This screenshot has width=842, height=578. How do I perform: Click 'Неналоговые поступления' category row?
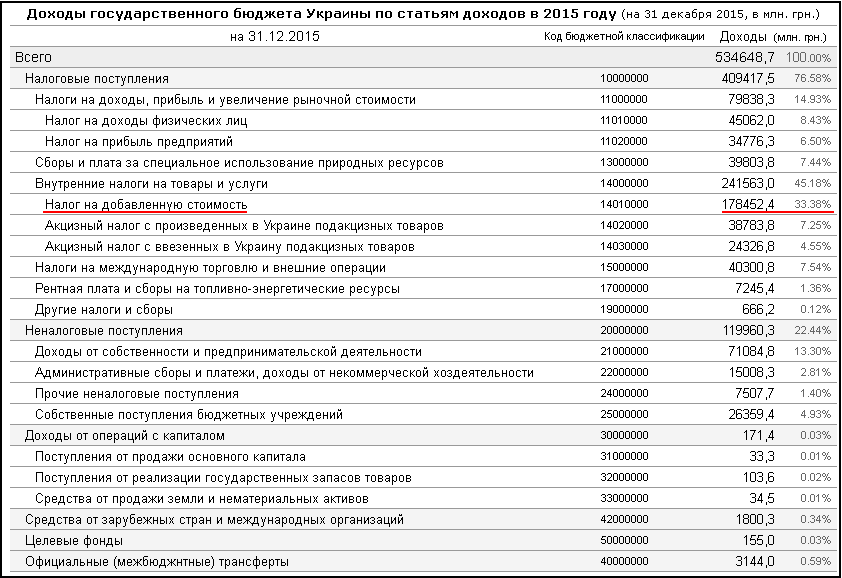pos(103,330)
